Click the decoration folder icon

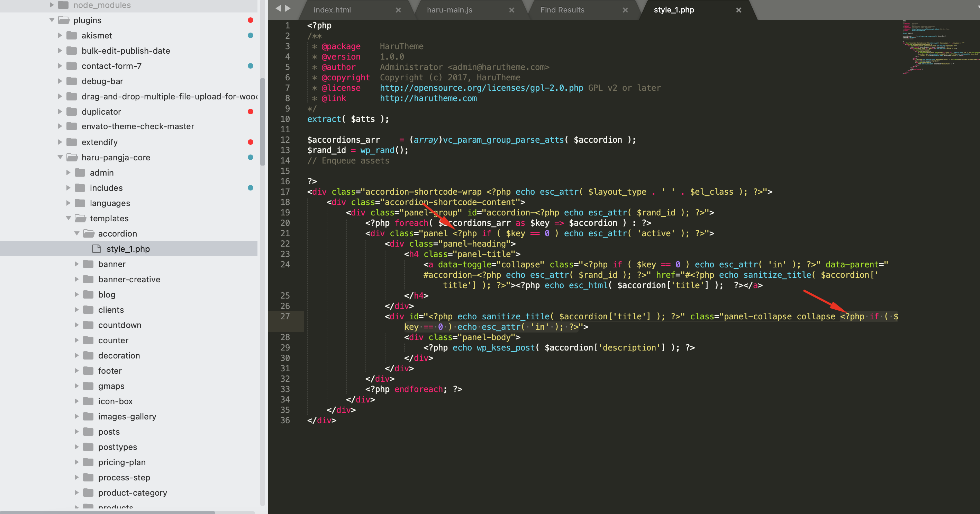(88, 355)
